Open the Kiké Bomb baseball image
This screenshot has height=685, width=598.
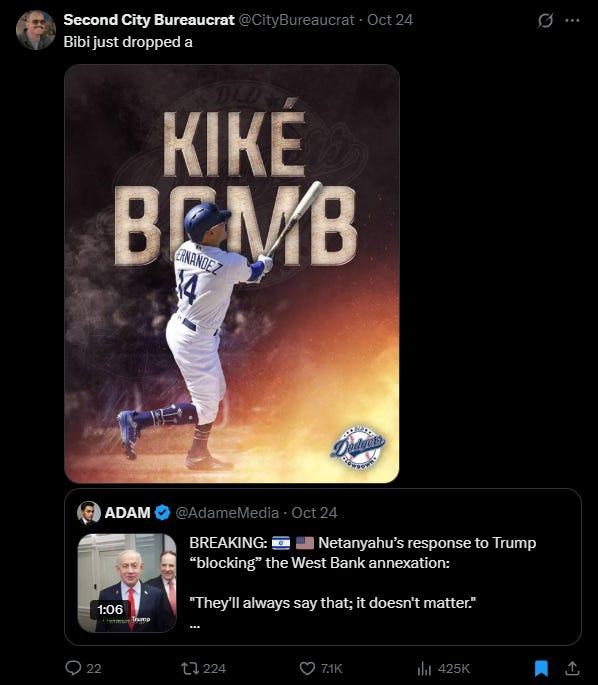[x=232, y=273]
